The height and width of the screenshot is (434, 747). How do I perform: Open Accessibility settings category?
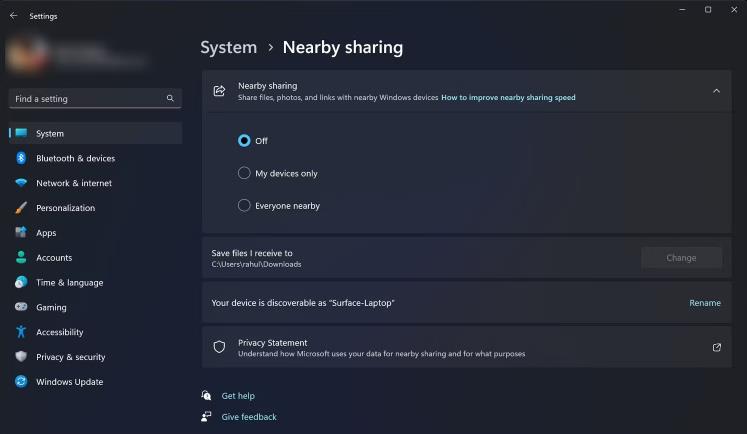point(95,332)
